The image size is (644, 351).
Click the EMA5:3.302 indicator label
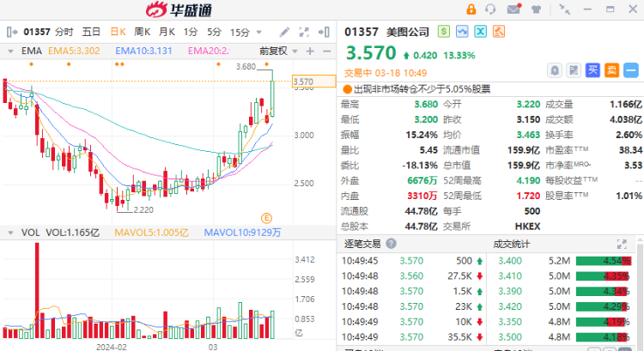coord(74,51)
